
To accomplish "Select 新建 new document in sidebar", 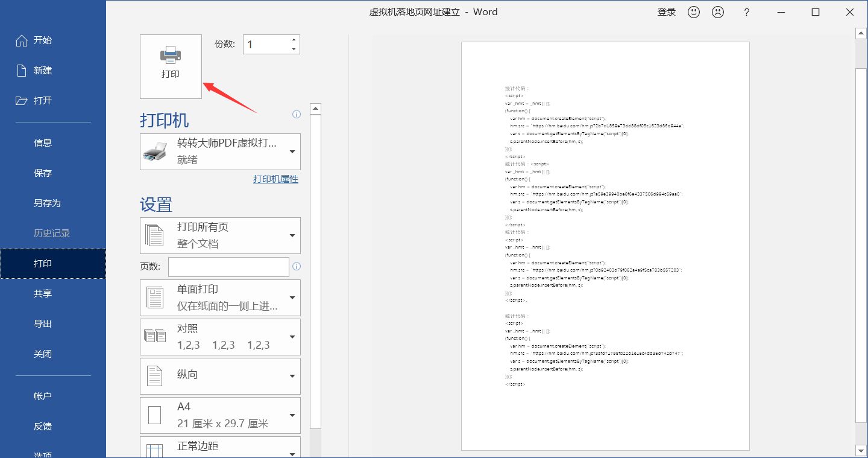I will 42,71.
